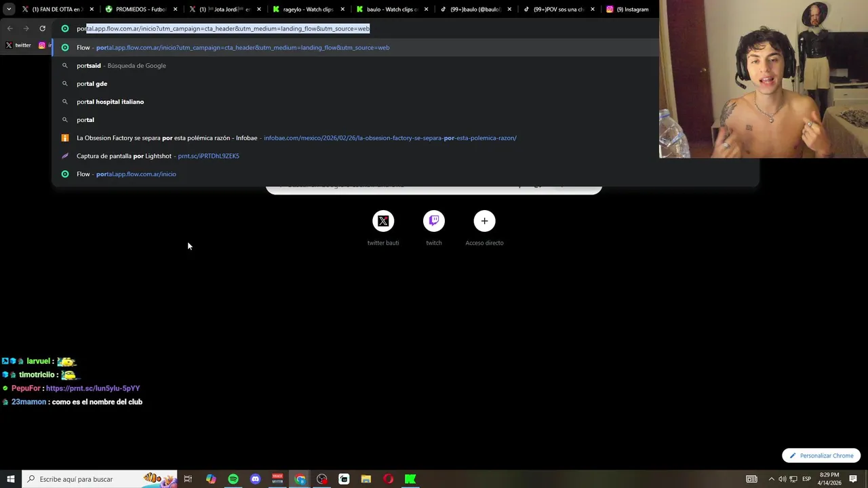Switch to the POV sos una TikTok tab

(x=560, y=9)
